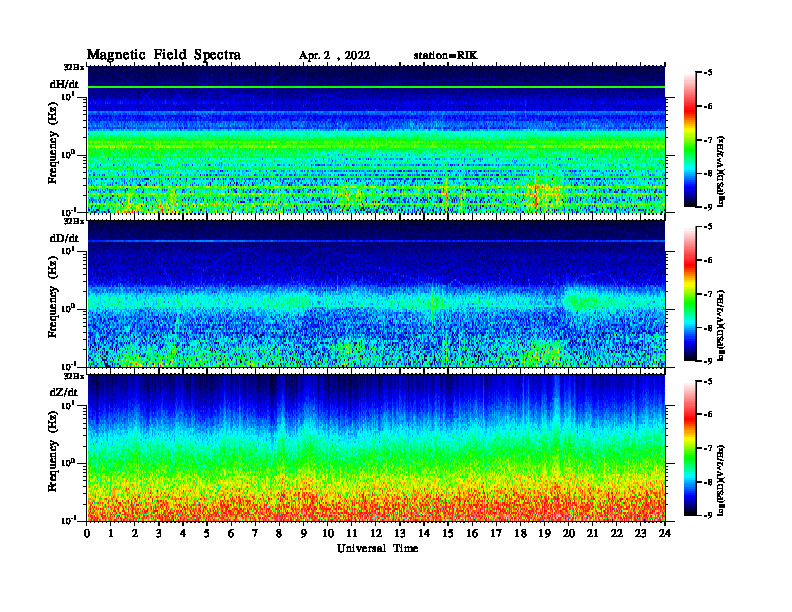
Task: Click hour tick label "3" on time axis
Action: click(159, 533)
